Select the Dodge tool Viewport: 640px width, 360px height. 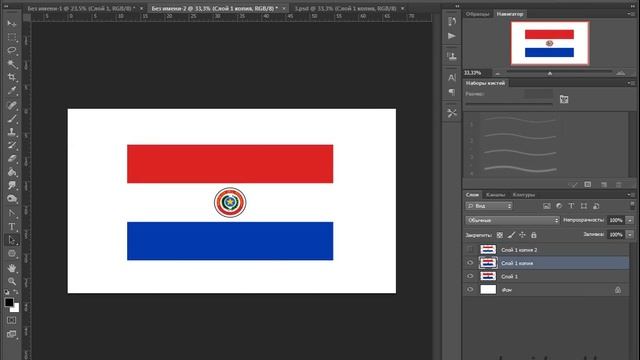(x=12, y=199)
